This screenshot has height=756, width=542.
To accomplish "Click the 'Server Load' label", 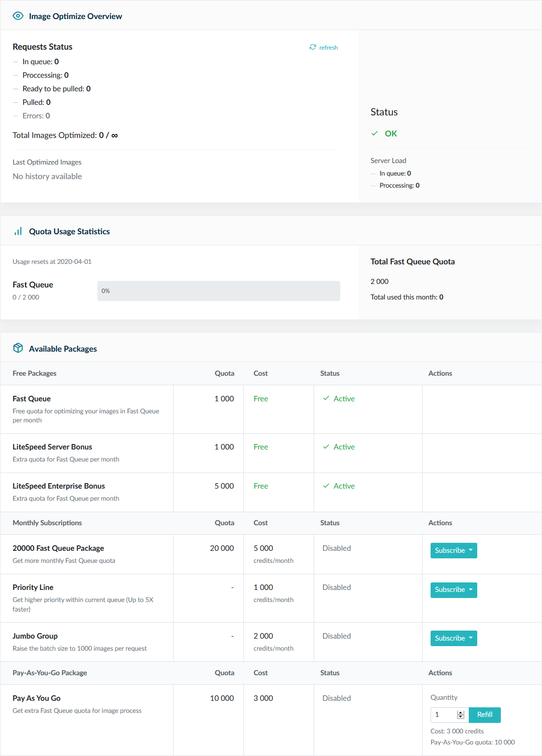I will tap(388, 161).
